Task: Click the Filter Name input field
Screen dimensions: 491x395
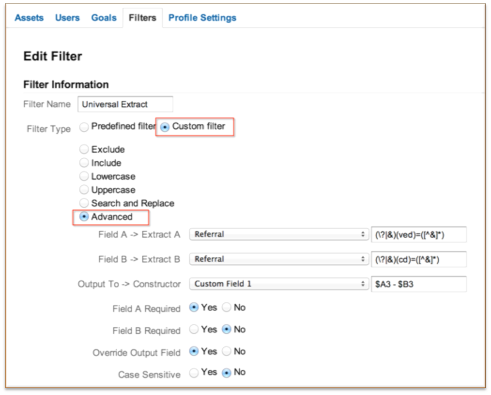Action: (125, 104)
